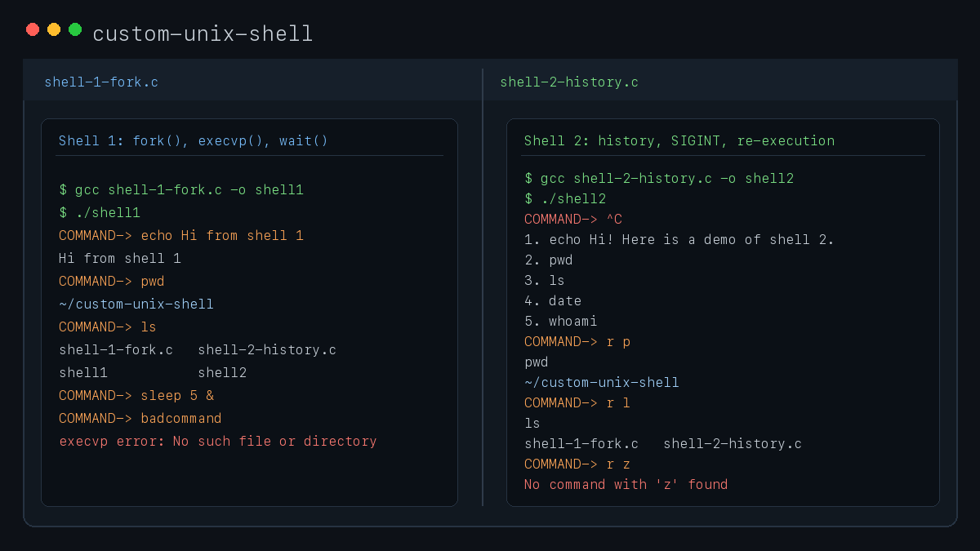Image resolution: width=980 pixels, height=551 pixels.
Task: Click the 'COMMAND-> ls' line in Shell 1
Action: (x=108, y=327)
